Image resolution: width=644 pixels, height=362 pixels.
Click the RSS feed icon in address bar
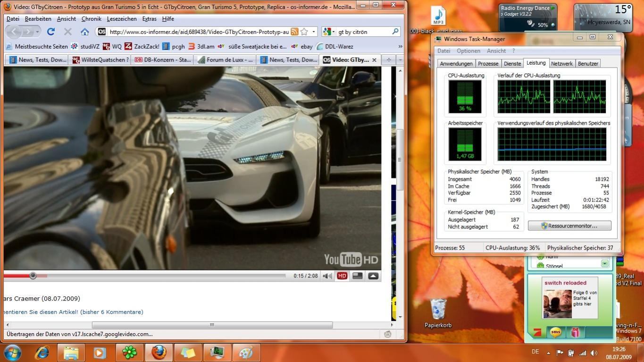click(294, 32)
